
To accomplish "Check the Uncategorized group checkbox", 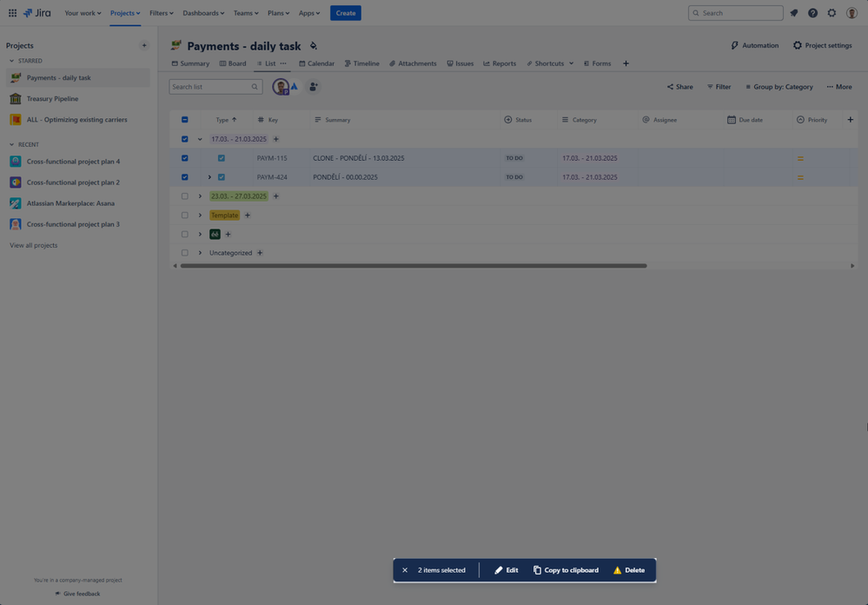I will (185, 253).
